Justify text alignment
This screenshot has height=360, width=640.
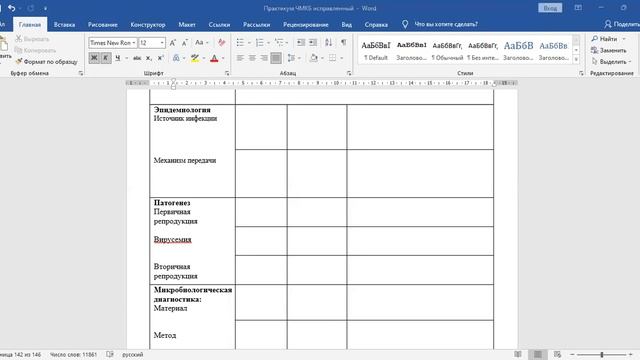276,58
